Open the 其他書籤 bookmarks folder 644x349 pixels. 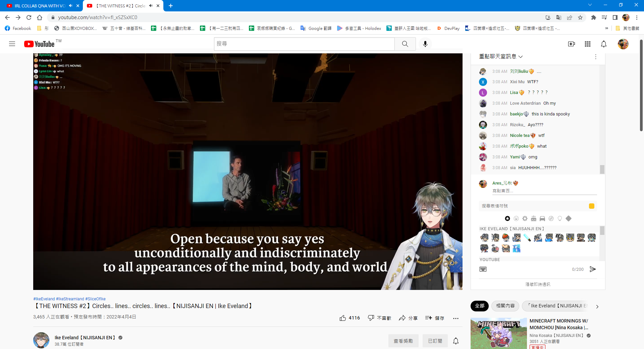point(628,29)
